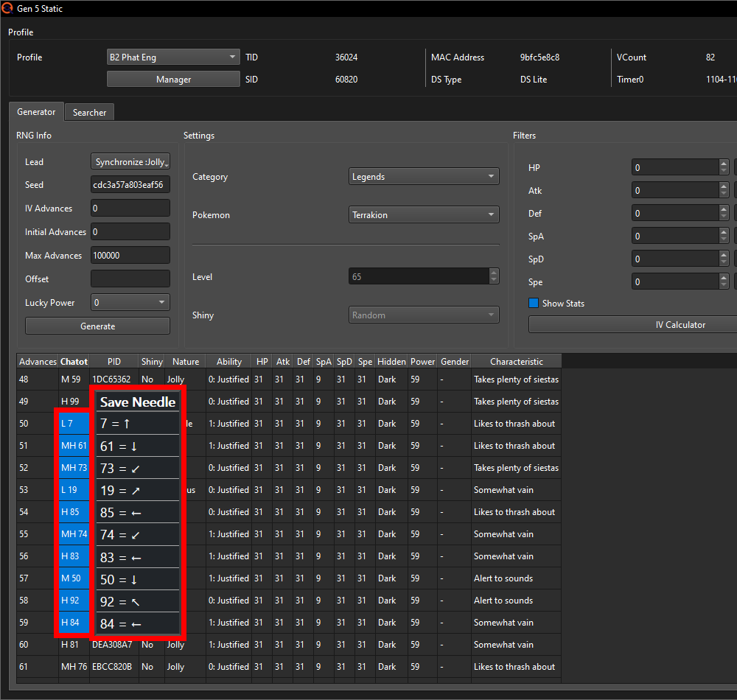
Task: Switch to the Searcher tab
Action: (89, 113)
